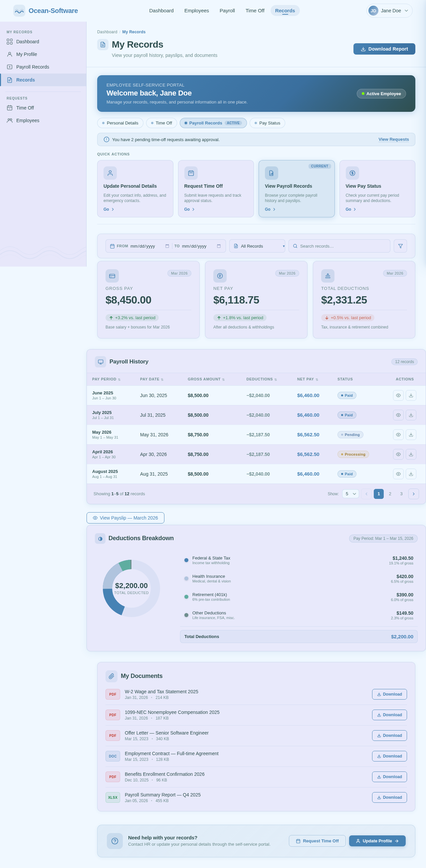Image resolution: width=426 pixels, height=868 pixels.
Task: Click the Download Report button
Action: point(384,49)
